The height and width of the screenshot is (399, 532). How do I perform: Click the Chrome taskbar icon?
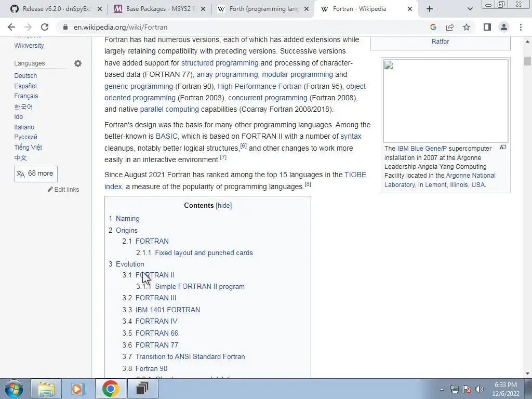coord(110,389)
